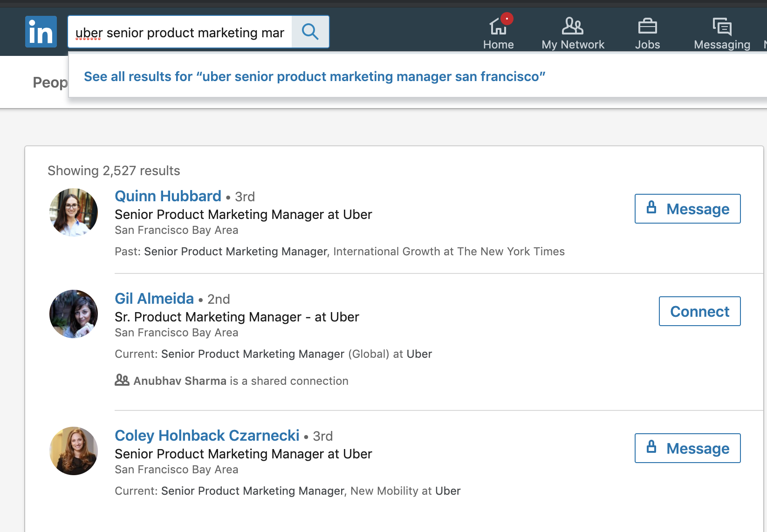
Task: Select the see all results suggestion
Action: click(x=314, y=76)
